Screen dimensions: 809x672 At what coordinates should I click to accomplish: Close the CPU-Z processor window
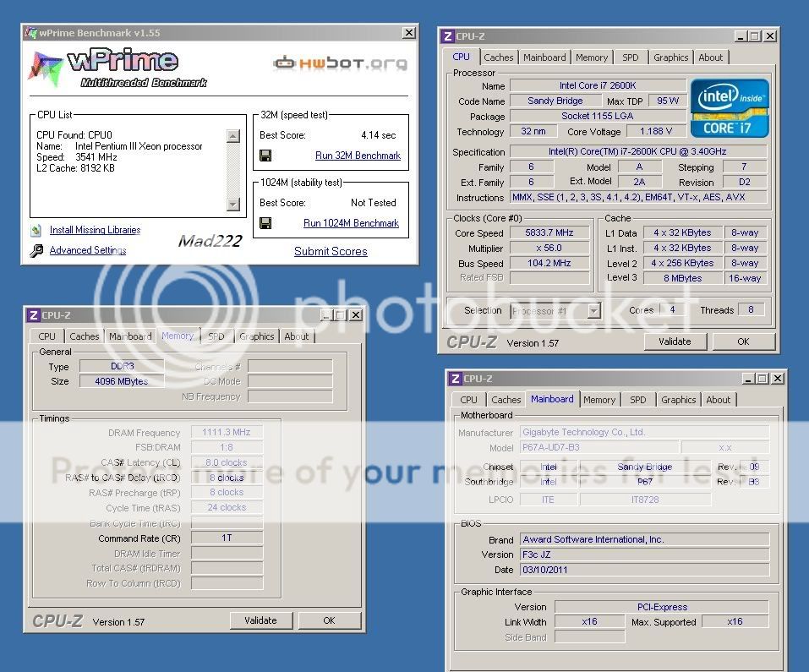(770, 36)
